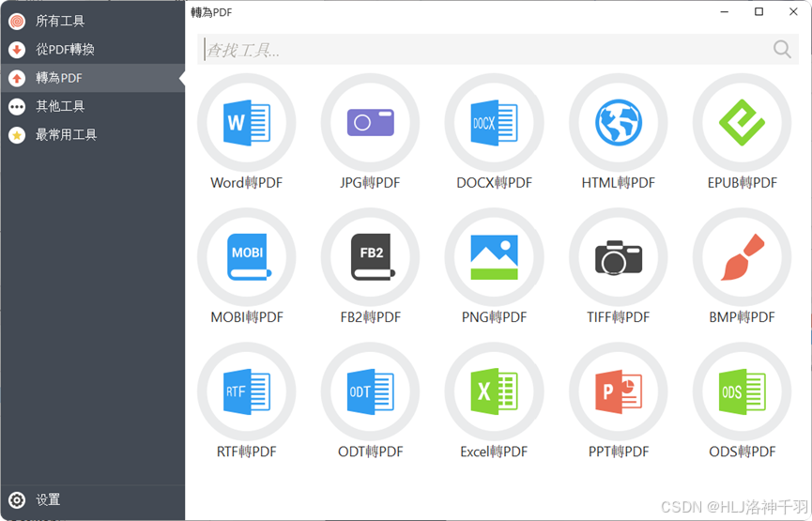Show the 其他工具 category
This screenshot has height=521, width=812.
pyautogui.click(x=93, y=107)
